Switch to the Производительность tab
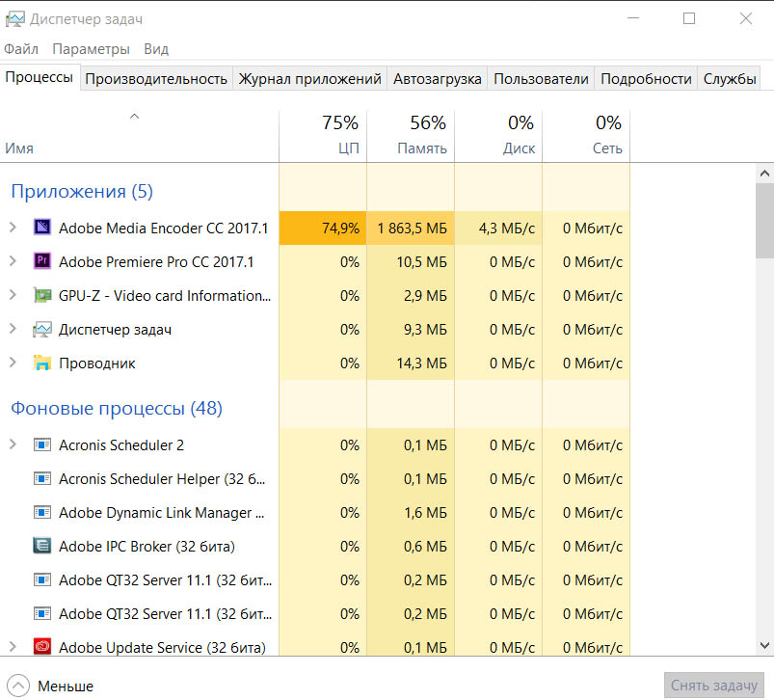Viewport: 774px width, 700px height. click(156, 79)
